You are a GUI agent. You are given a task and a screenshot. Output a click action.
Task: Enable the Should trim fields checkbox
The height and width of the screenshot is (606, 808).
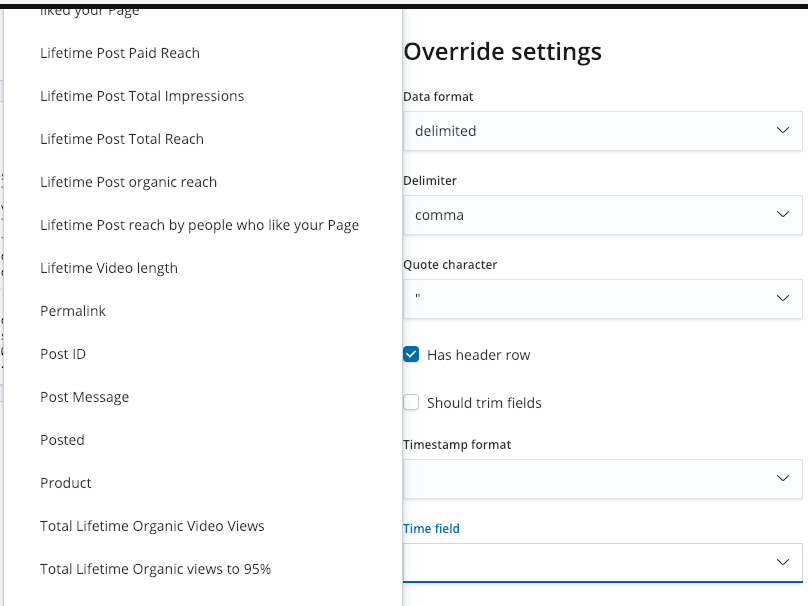click(411, 402)
